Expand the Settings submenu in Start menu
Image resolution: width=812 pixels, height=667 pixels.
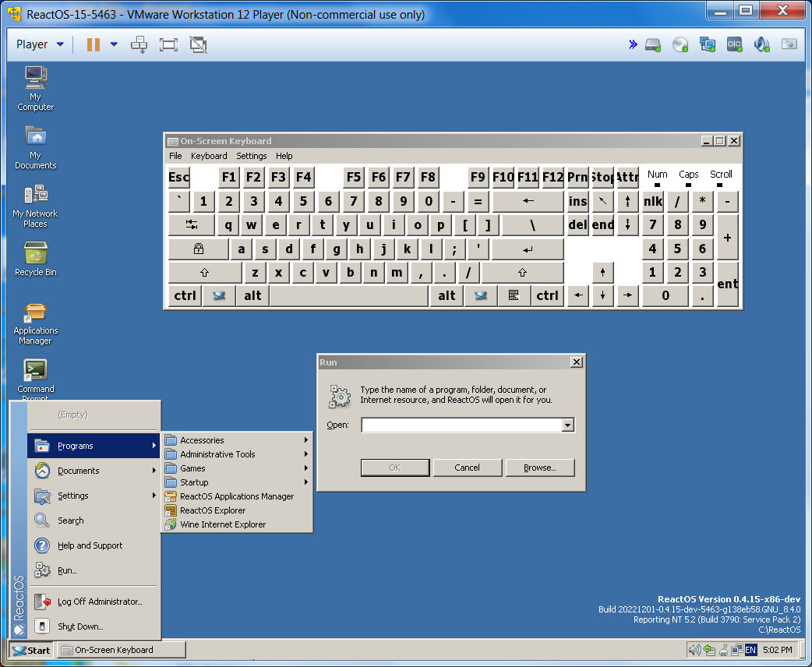[x=94, y=496]
